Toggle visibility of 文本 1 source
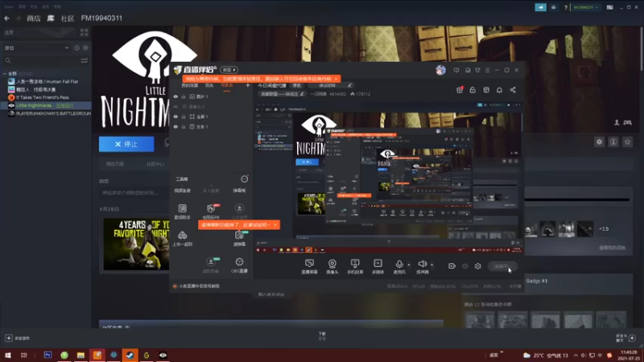This screenshot has height=362, width=644. pyautogui.click(x=175, y=127)
